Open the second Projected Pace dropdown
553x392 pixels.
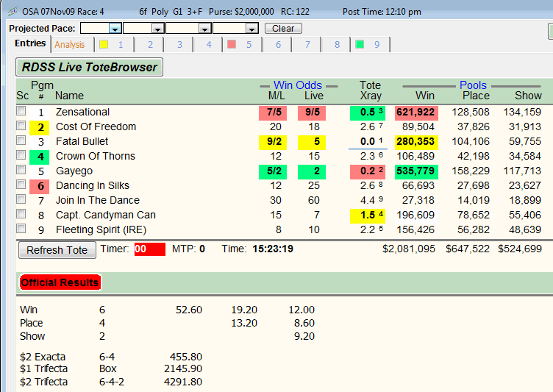point(157,28)
